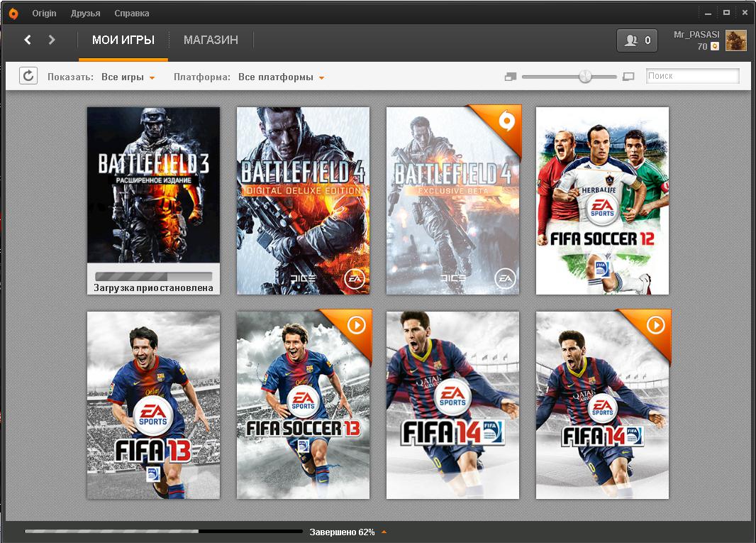Click the Mr_PASASI username
Screen dimensions: 756x543
tap(696, 34)
